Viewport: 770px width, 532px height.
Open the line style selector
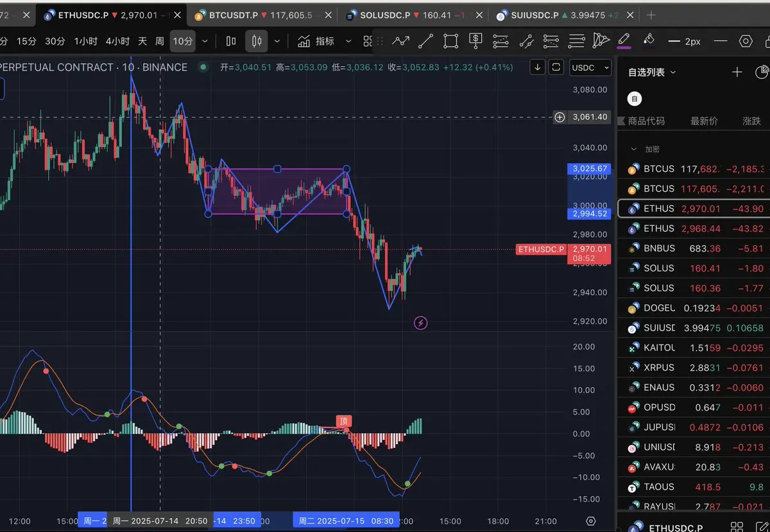click(x=721, y=41)
